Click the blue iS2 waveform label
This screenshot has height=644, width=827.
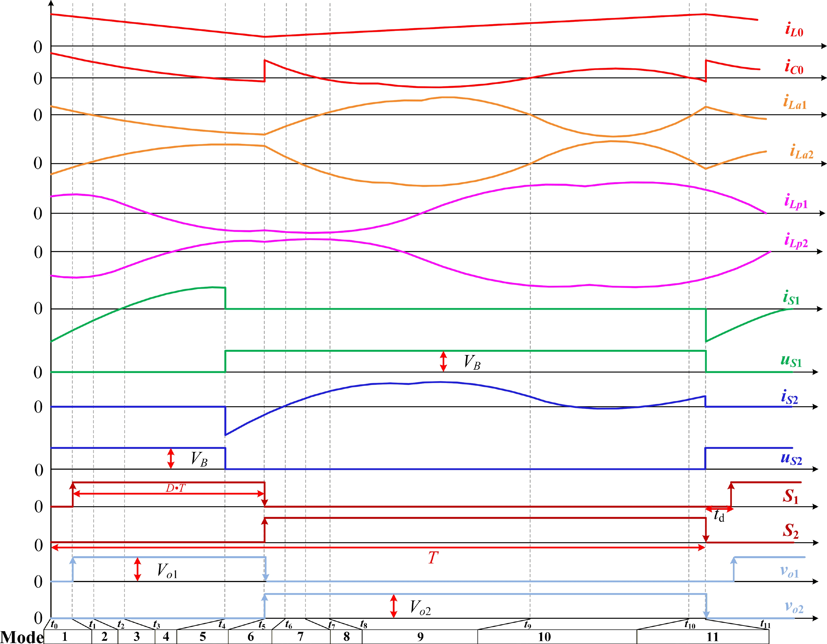(x=789, y=397)
